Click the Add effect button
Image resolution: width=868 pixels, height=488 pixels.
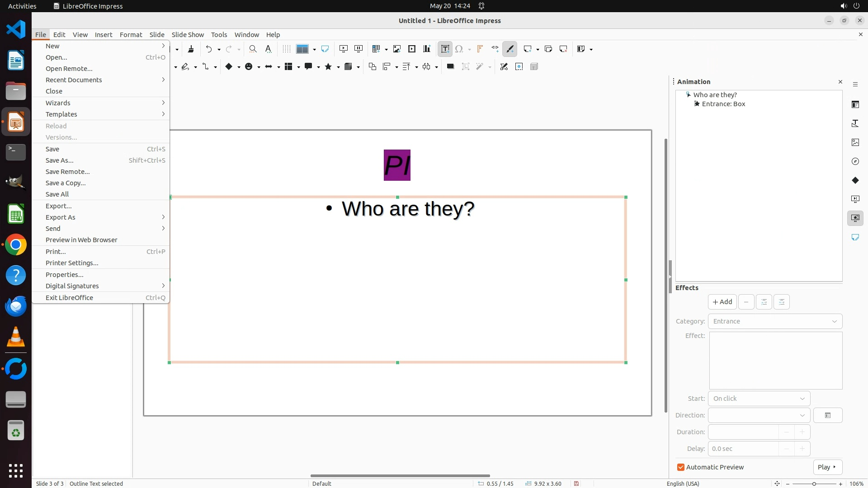pos(722,302)
